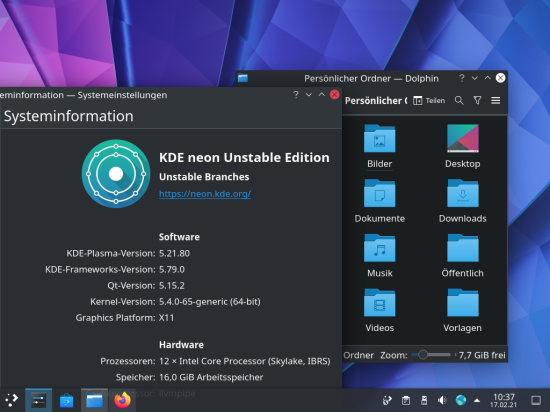
Task: Click the show desktop button
Action: [x=536, y=400]
